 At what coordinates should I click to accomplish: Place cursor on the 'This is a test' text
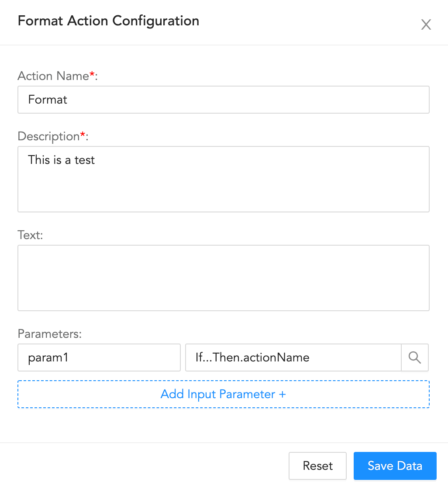[x=62, y=160]
